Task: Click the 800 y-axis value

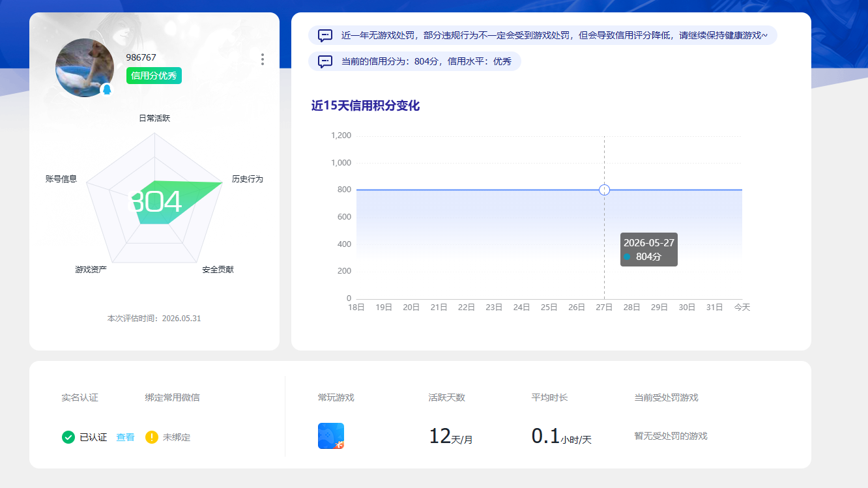Action: point(344,190)
